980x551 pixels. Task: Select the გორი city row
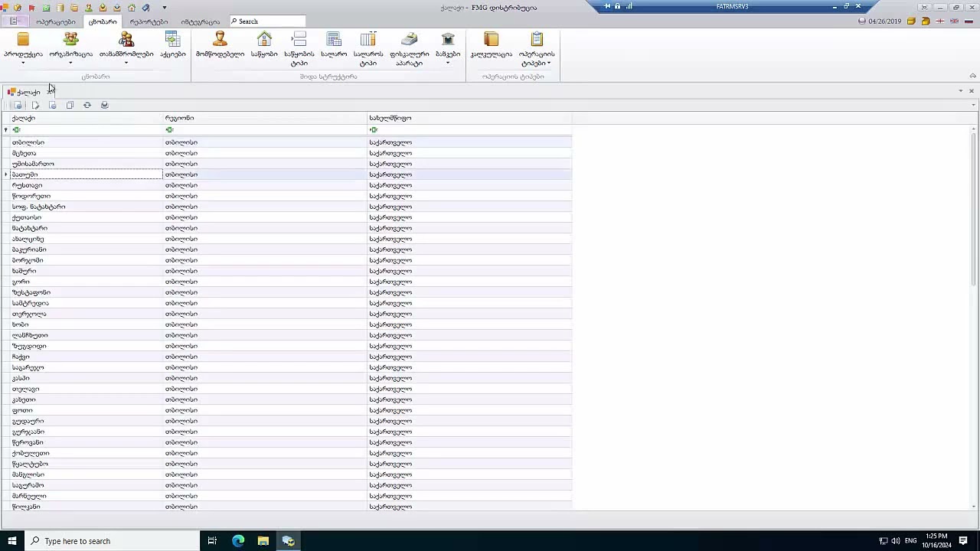tap(290, 282)
